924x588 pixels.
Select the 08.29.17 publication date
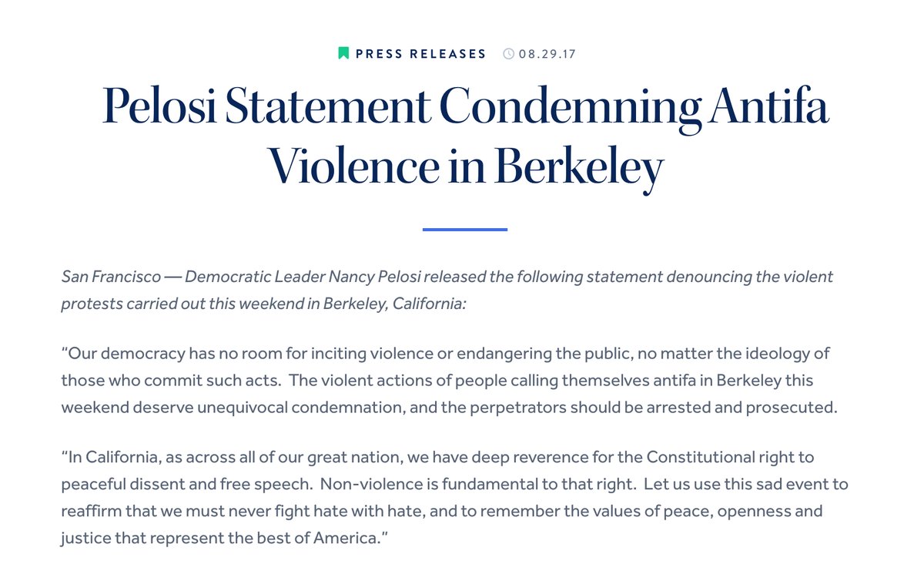pyautogui.click(x=547, y=54)
